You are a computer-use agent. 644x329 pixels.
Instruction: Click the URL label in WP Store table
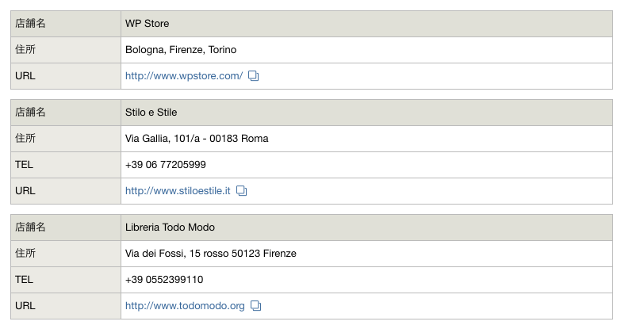pyautogui.click(x=25, y=76)
